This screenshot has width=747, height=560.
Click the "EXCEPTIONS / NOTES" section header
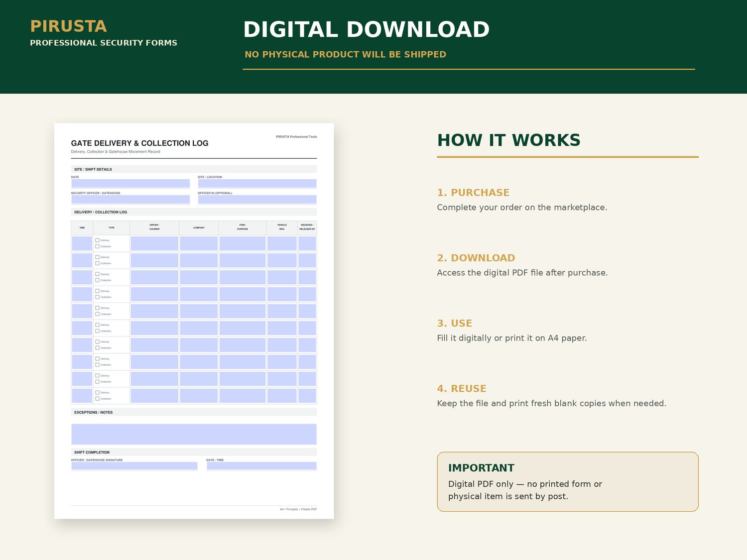[x=94, y=412]
